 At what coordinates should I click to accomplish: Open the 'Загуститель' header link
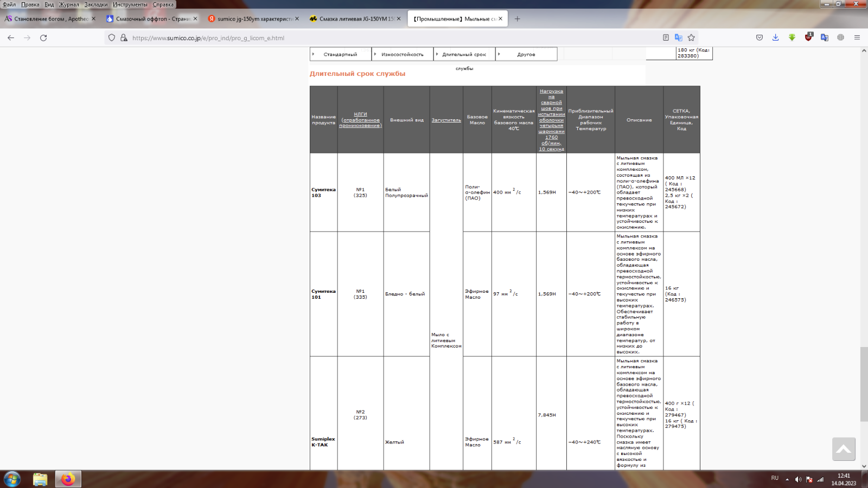tap(446, 120)
